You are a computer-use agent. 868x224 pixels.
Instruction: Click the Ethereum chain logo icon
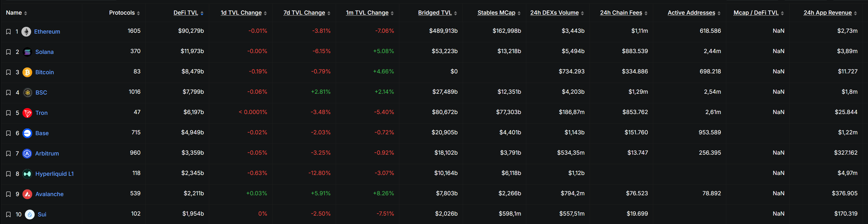(x=26, y=32)
